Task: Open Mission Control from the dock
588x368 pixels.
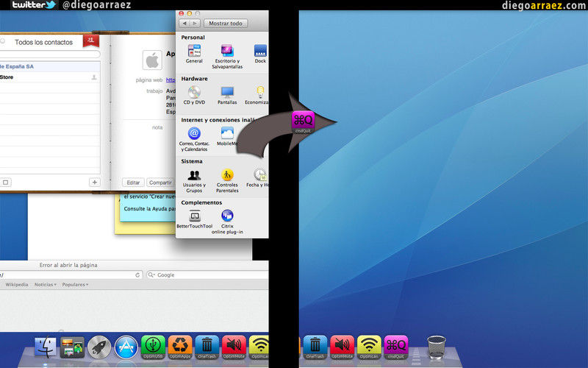Action: 72,347
